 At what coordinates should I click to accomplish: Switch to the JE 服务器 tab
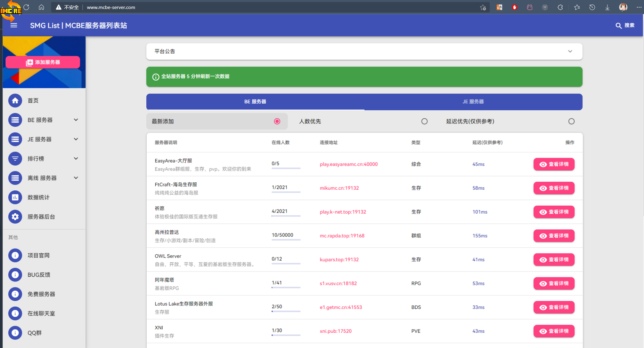point(473,102)
